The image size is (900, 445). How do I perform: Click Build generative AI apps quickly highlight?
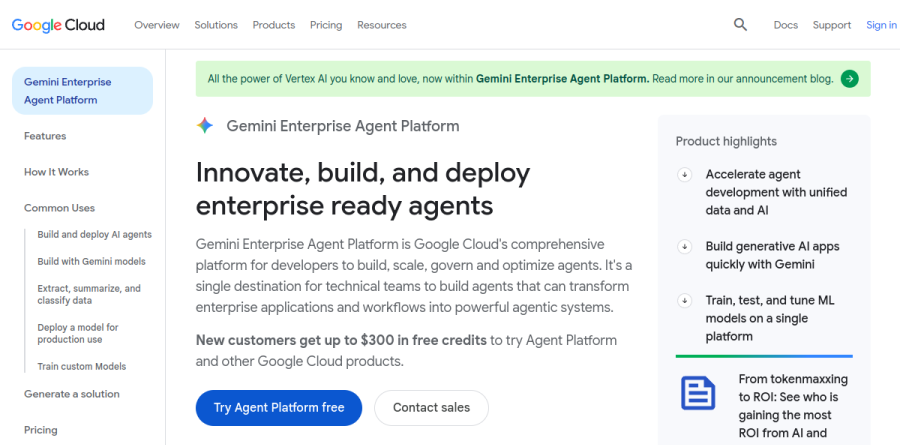tap(773, 256)
